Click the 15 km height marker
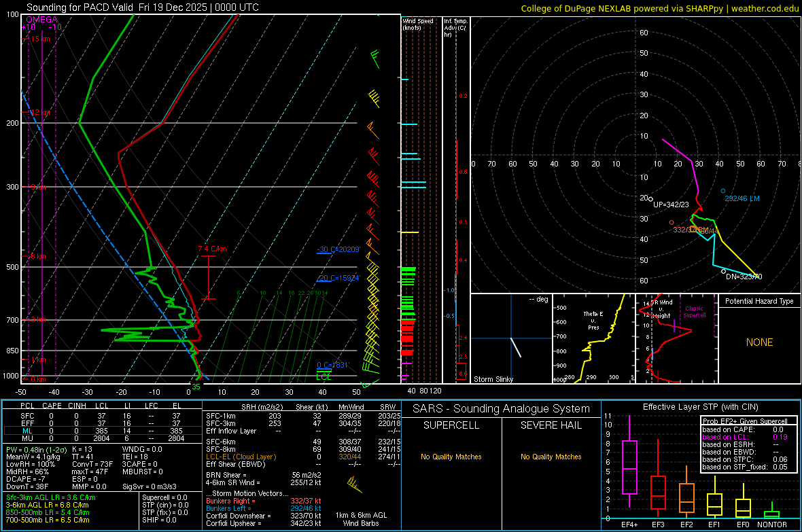This screenshot has height=532, width=802. pos(39,39)
